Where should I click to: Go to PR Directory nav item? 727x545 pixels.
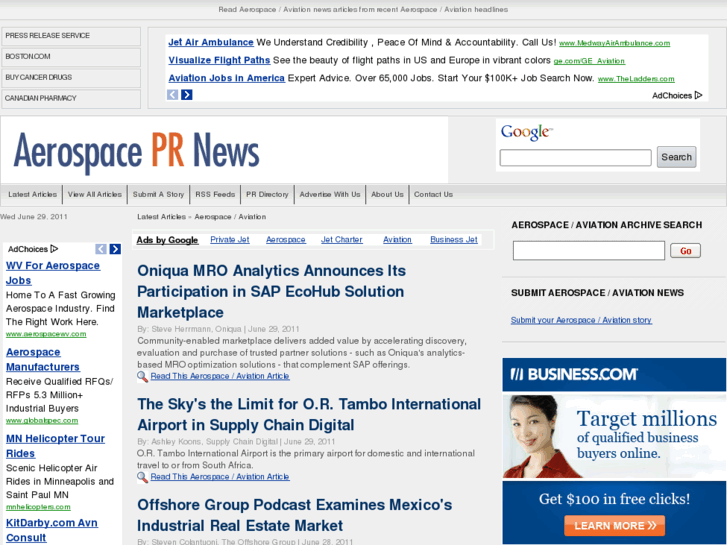coord(267,194)
